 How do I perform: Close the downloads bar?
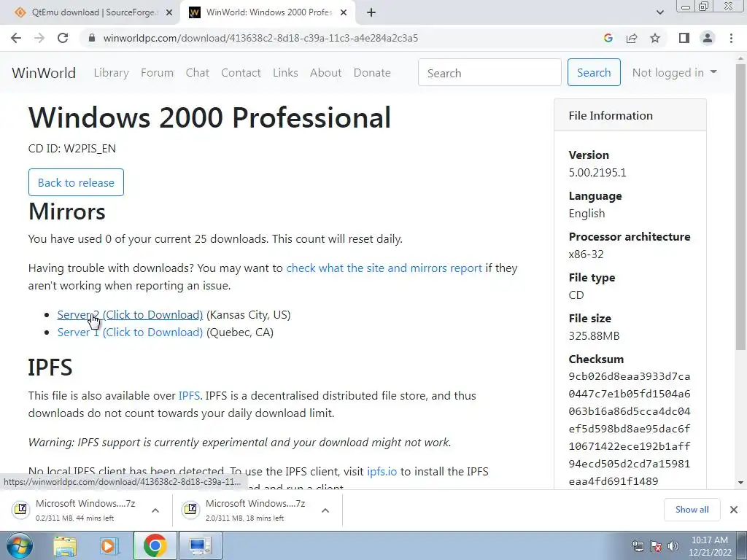[734, 510]
